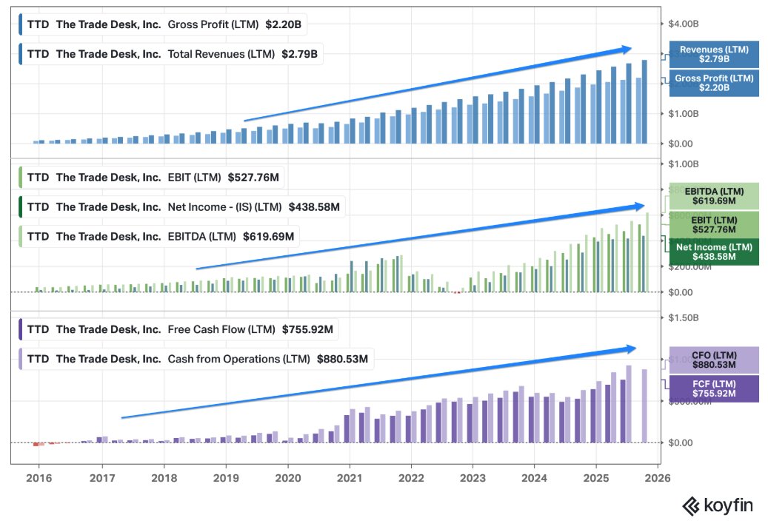Click the 2020 x-axis label

288,478
